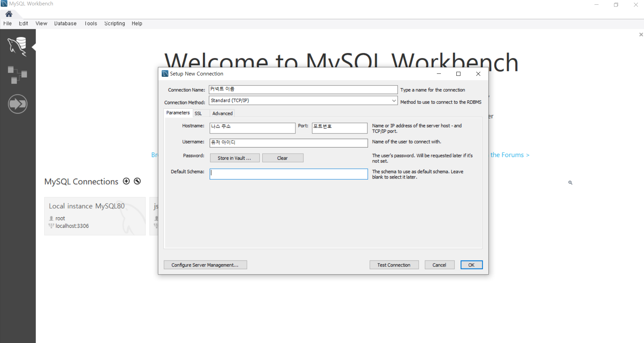Add new MySQL connection plus icon
This screenshot has height=343, width=644.
tap(126, 181)
